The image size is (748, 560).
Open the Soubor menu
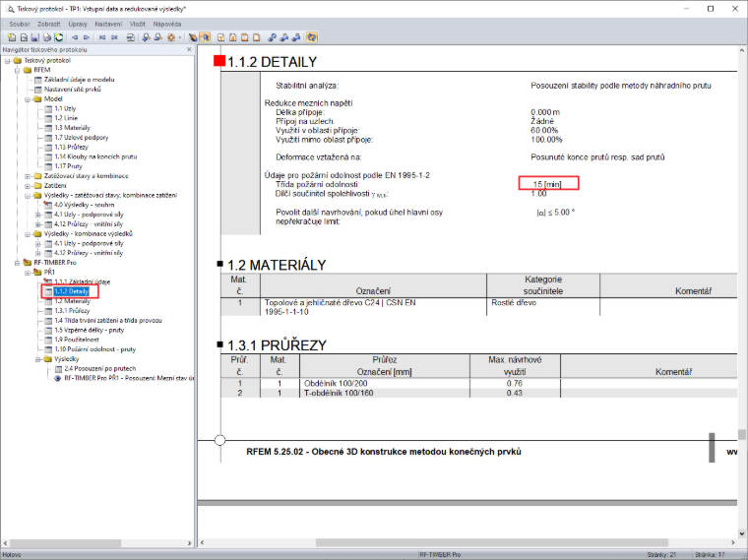20,24
